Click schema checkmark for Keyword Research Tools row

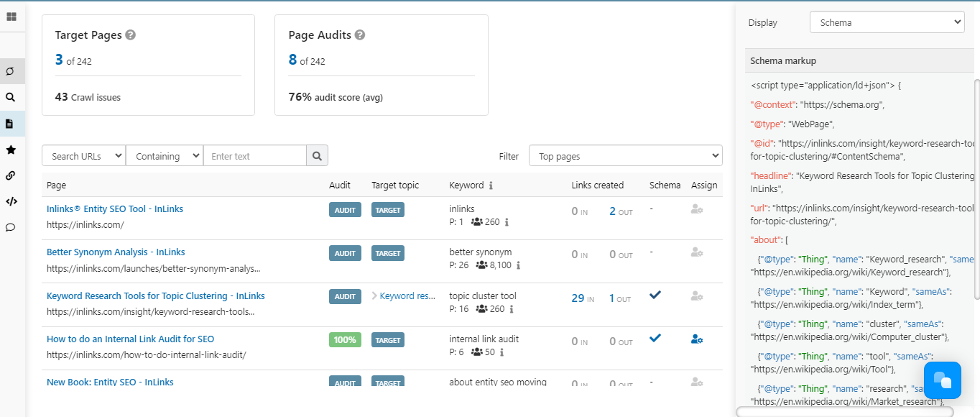[655, 295]
